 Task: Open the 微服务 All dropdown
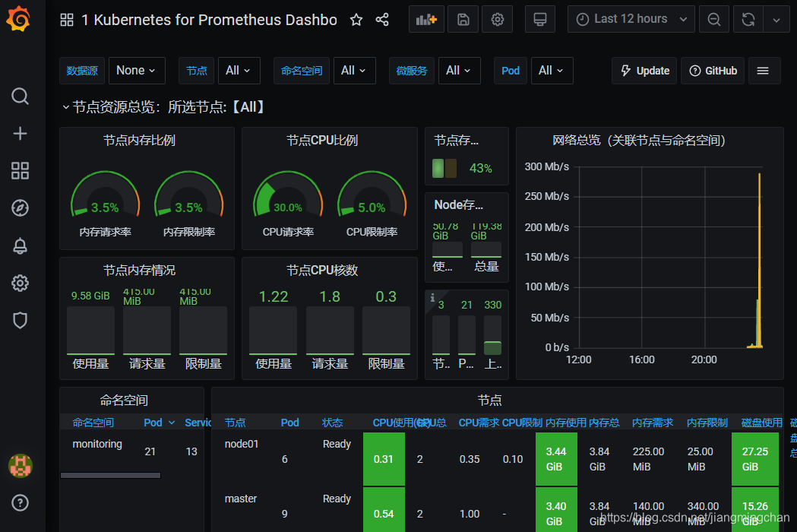(459, 70)
